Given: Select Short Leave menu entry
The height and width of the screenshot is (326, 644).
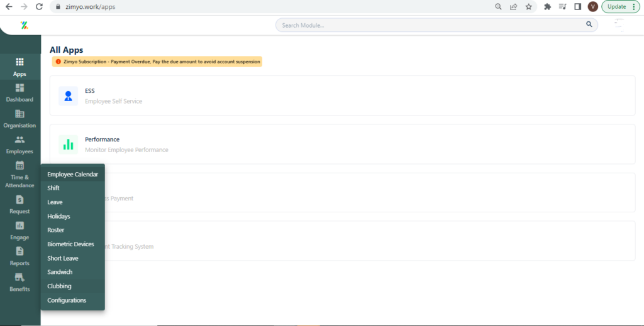Looking at the screenshot, I should tap(73, 258).
